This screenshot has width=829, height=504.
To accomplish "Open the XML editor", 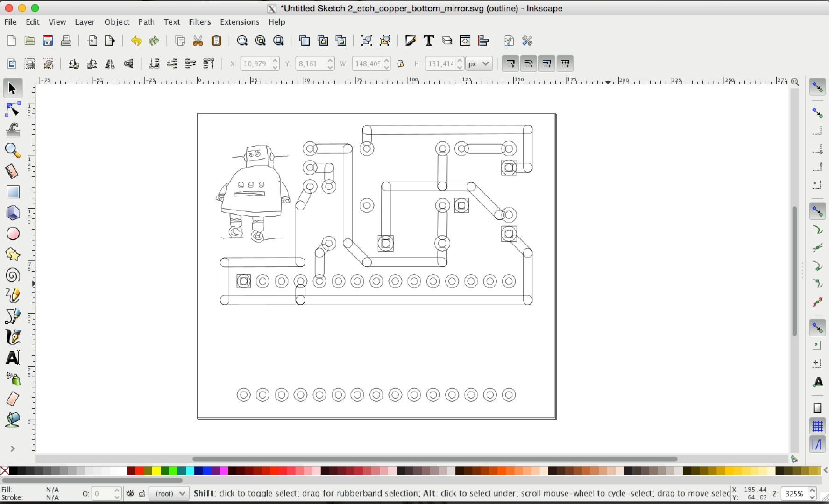I will 465,41.
